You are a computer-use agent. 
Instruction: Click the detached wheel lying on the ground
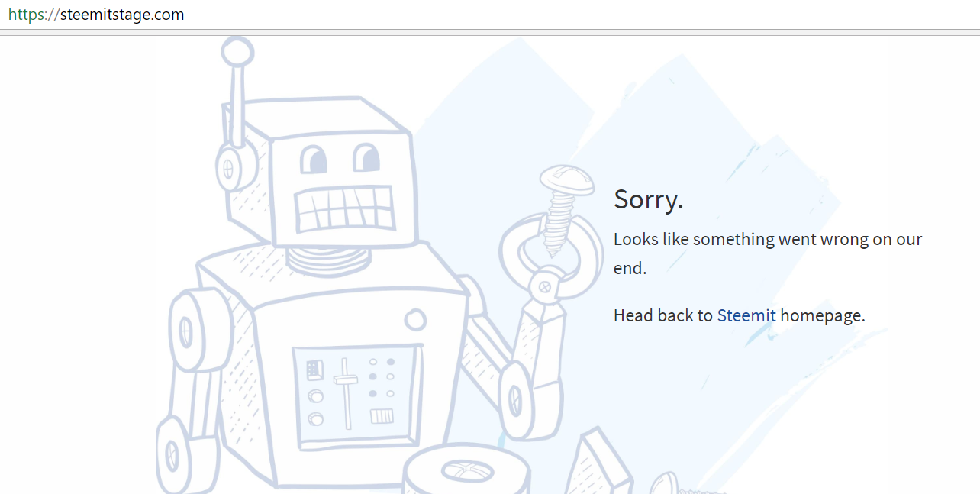tap(466, 470)
